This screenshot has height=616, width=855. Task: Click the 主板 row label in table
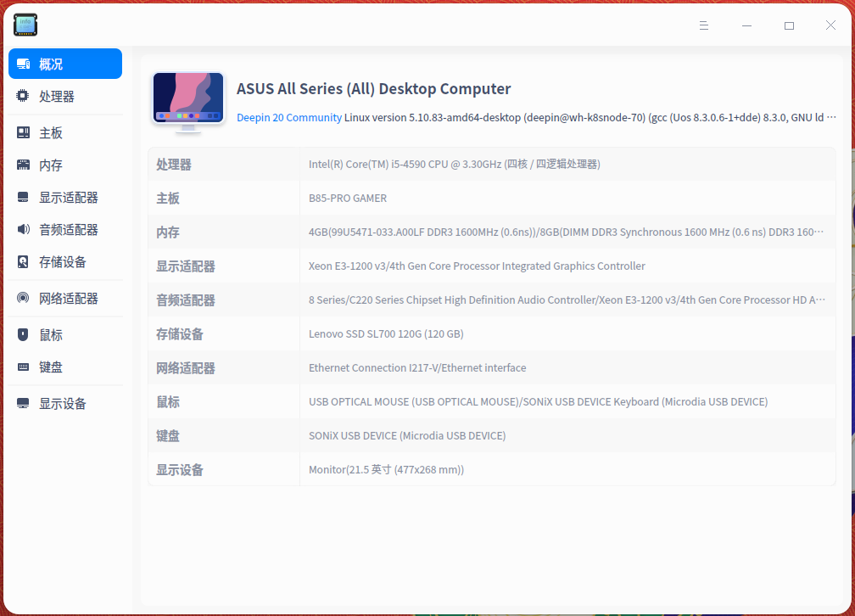(x=168, y=198)
